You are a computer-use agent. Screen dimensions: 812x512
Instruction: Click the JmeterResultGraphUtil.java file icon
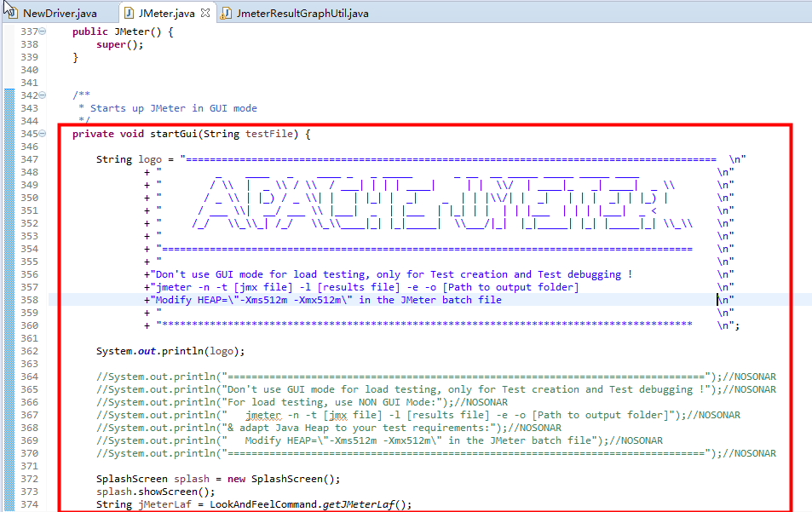(x=226, y=14)
